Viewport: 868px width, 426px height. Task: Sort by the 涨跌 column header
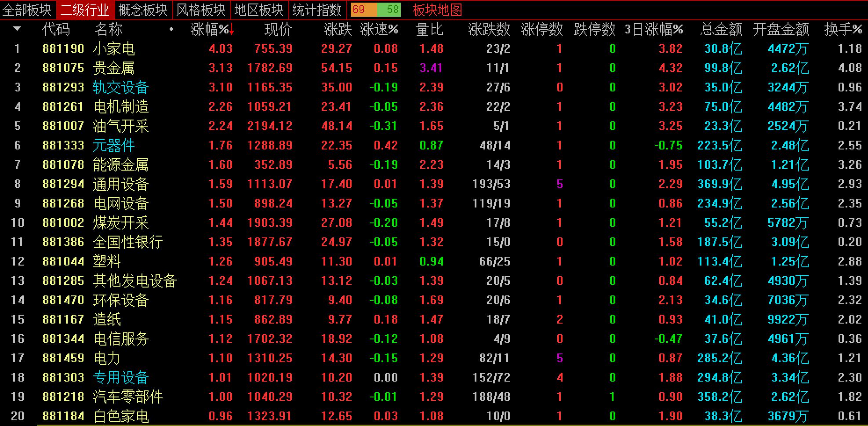pyautogui.click(x=338, y=29)
